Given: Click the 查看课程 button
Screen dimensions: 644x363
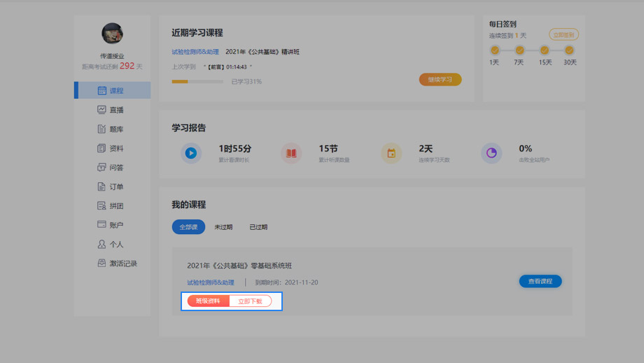Looking at the screenshot, I should [x=540, y=281].
